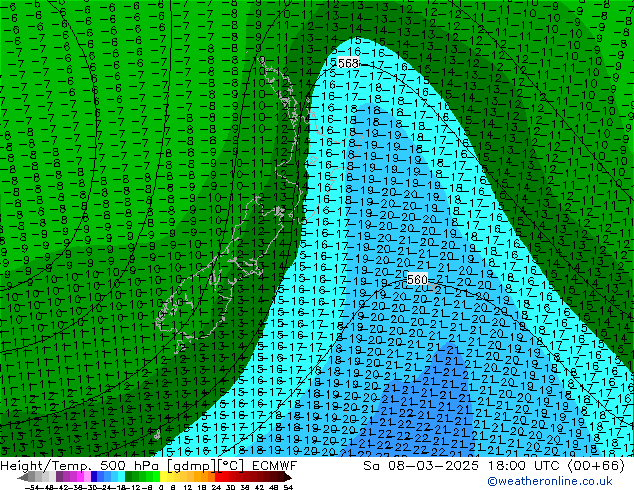The height and width of the screenshot is (490, 634).
Task: Click the [°C] unit label
Action: click(231, 466)
